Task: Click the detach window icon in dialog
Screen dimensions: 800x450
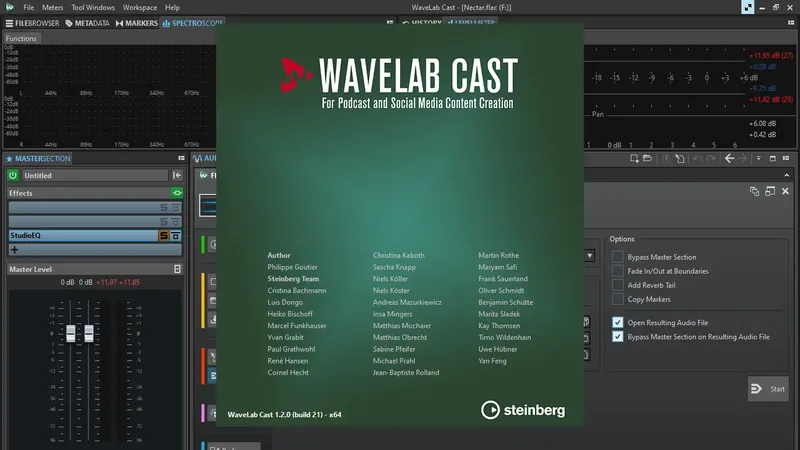Action: point(770,191)
